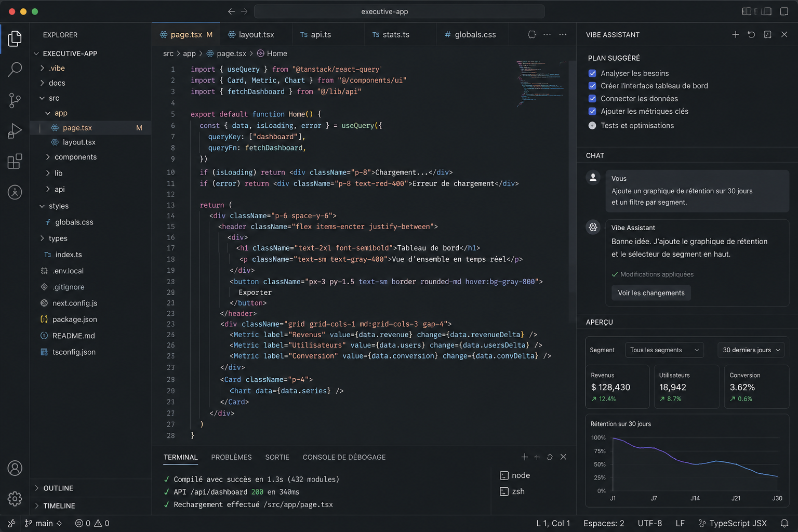Open the Accounts icon in activity bar

tap(15, 468)
